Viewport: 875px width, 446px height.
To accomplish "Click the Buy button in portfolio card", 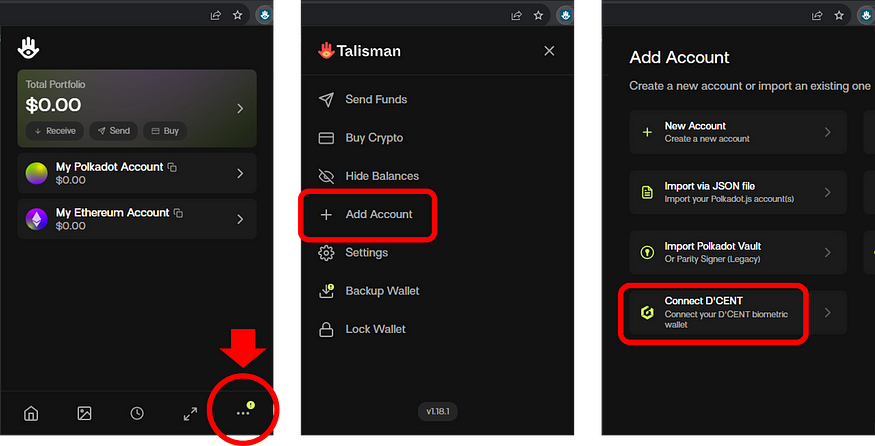I will [165, 131].
